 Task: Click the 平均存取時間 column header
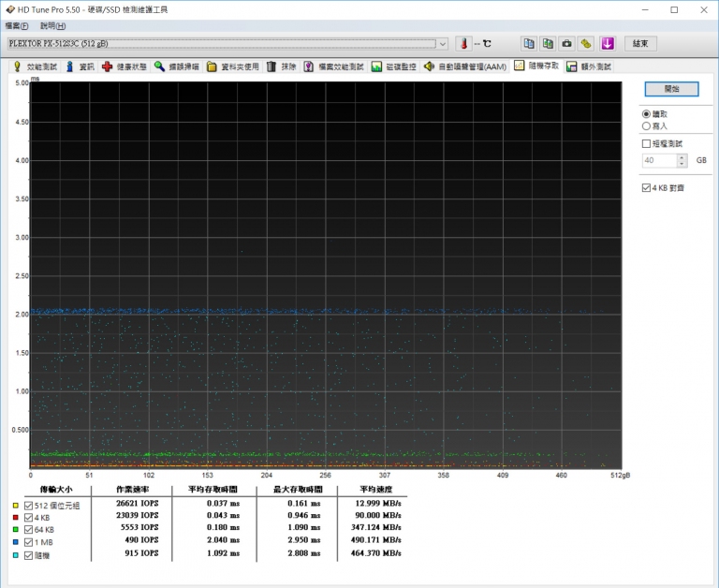click(x=213, y=490)
